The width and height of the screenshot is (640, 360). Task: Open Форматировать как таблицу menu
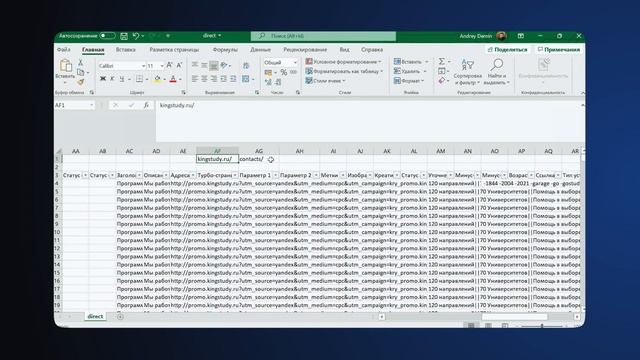[344, 71]
